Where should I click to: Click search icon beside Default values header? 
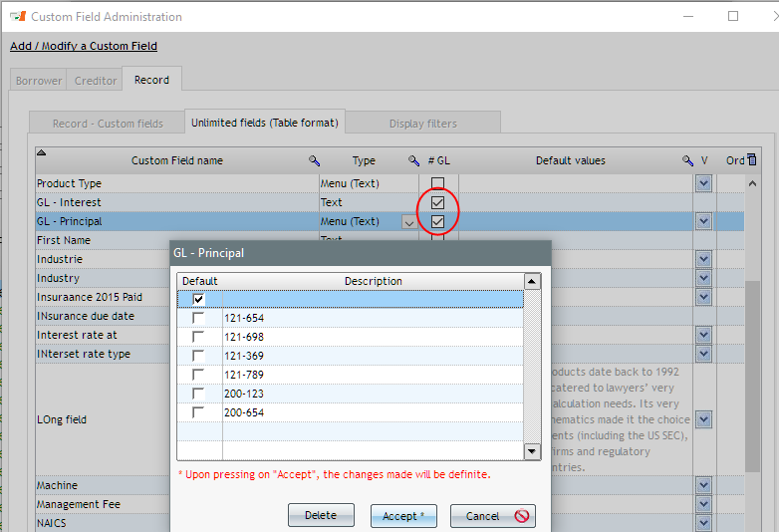click(x=687, y=160)
